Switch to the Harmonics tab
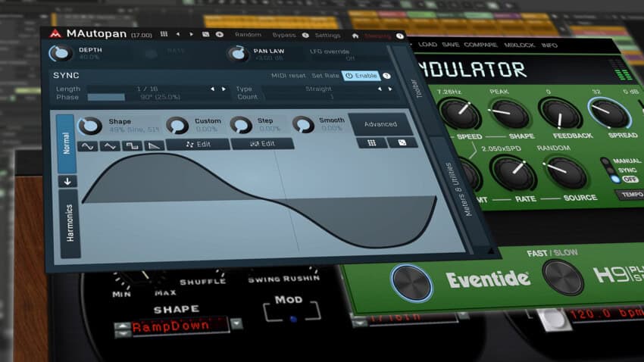Screen dimensions: 644x362 [x=68, y=223]
